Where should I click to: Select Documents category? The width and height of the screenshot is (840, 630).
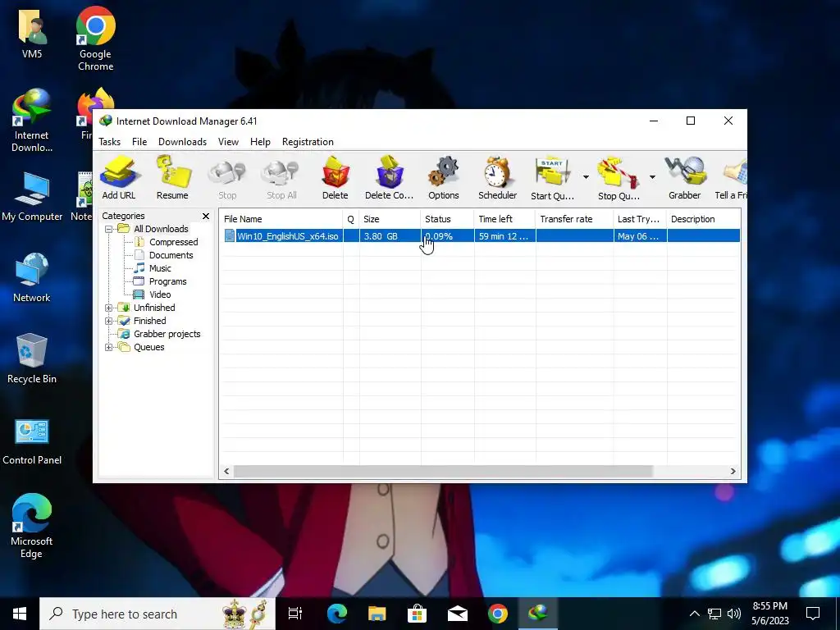tap(171, 255)
